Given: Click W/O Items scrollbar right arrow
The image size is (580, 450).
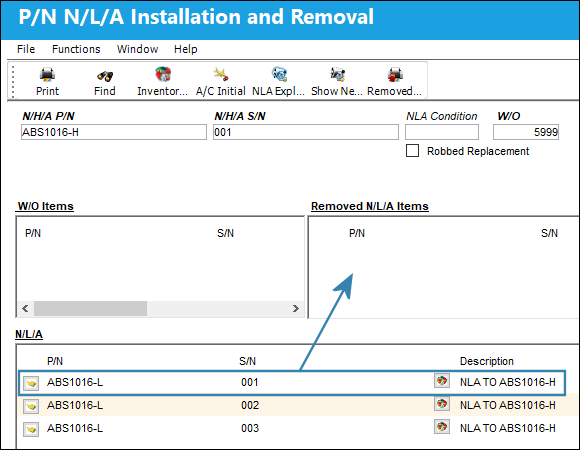Looking at the screenshot, I should coord(296,308).
